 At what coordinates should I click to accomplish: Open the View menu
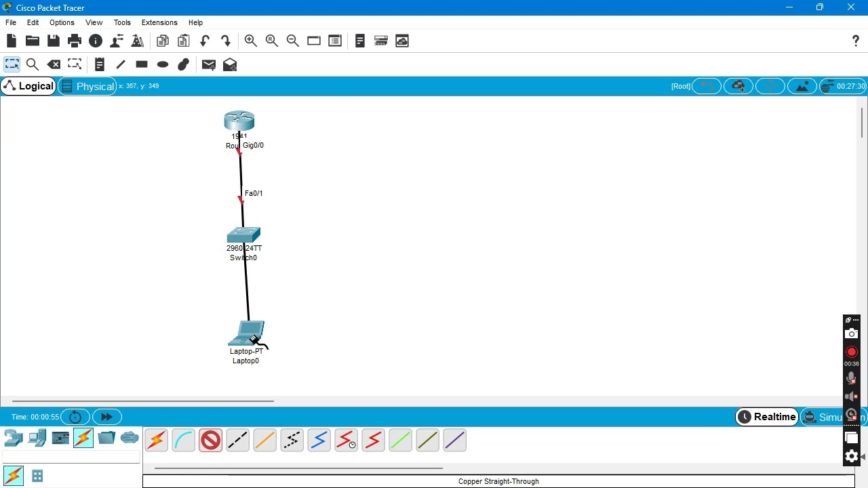94,22
